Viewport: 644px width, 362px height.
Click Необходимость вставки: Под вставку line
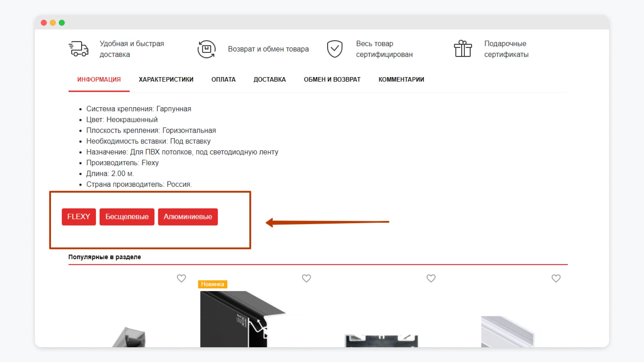click(x=148, y=141)
